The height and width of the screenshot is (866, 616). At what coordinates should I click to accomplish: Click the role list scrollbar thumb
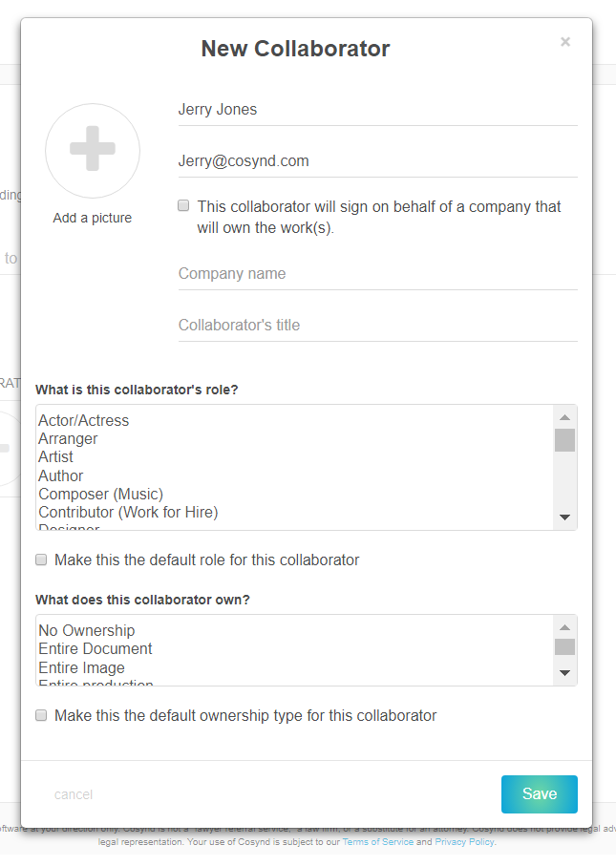pyautogui.click(x=564, y=440)
